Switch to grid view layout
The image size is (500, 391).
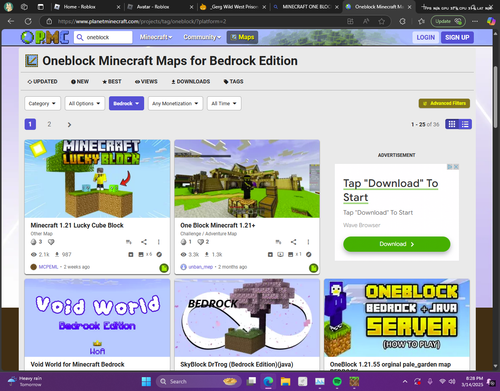(x=452, y=124)
